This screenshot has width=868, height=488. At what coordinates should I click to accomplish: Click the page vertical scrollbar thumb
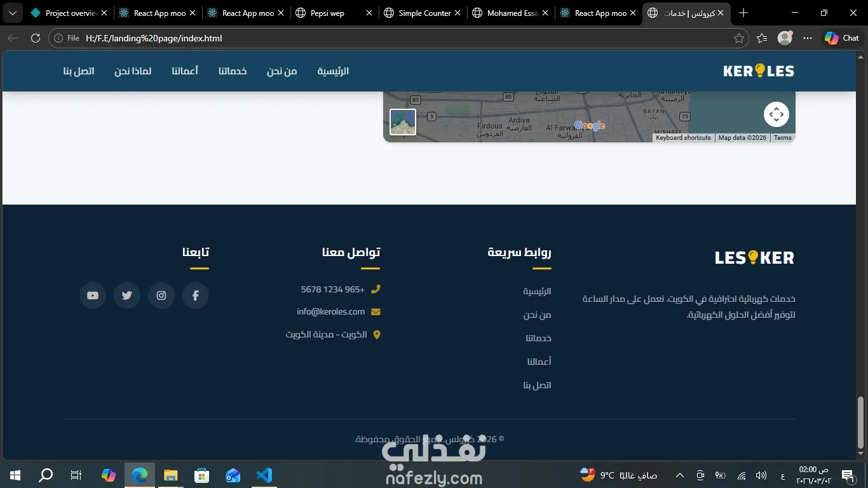click(861, 423)
